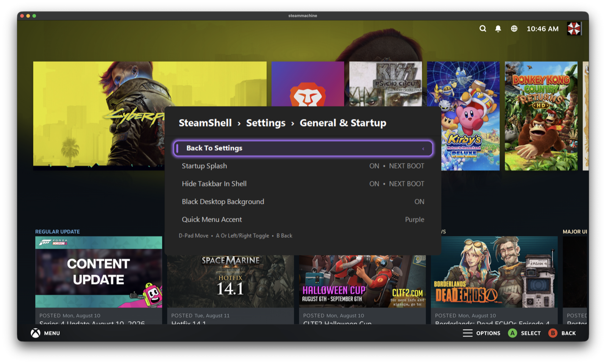
Task: Open the search magnifier icon
Action: pos(483,29)
